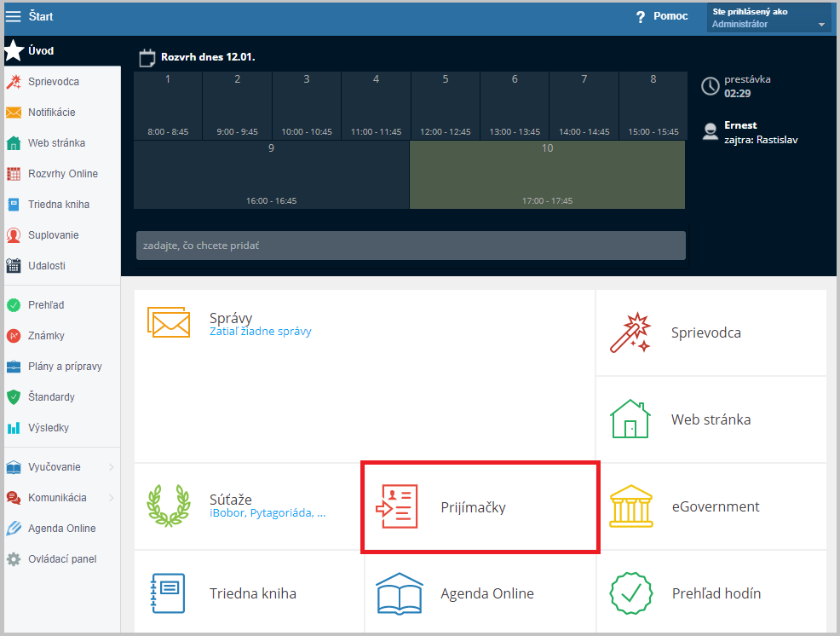Click the 'Rozvrh dnes 12.01.' heading

(208, 57)
